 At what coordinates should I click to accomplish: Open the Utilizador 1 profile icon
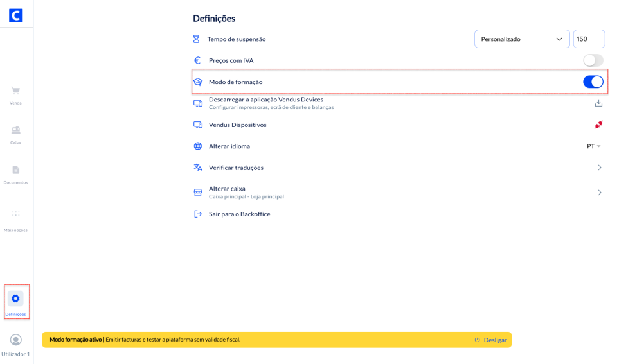[x=15, y=340]
